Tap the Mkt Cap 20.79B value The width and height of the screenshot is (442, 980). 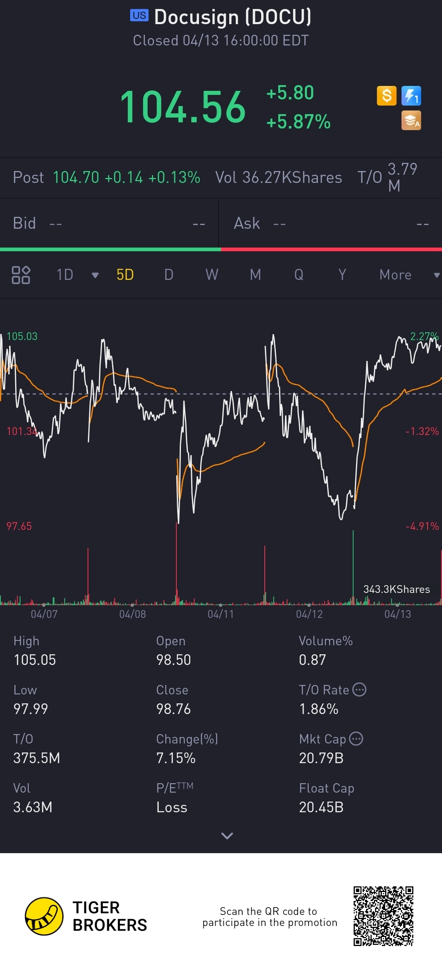(321, 758)
